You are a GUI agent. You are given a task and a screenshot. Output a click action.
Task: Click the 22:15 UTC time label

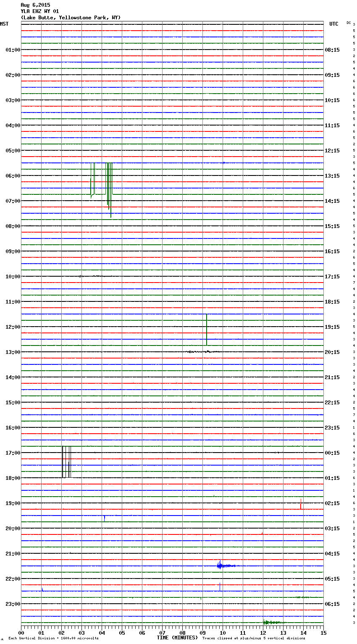pyautogui.click(x=332, y=403)
